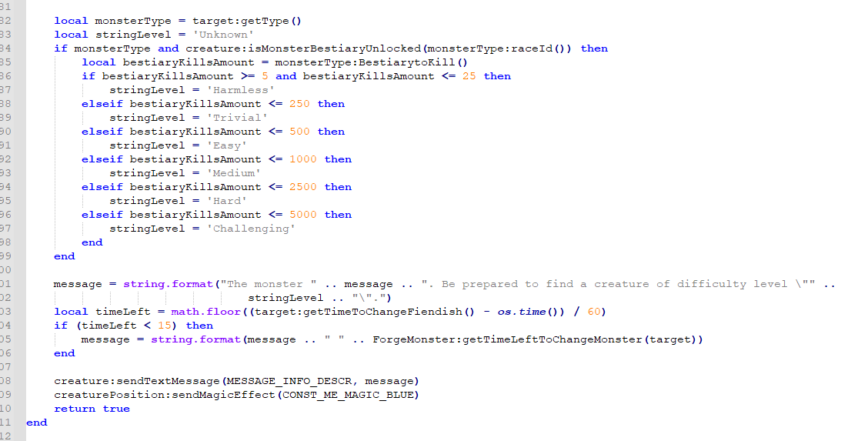Click the sendTextMessage method

[x=168, y=381]
